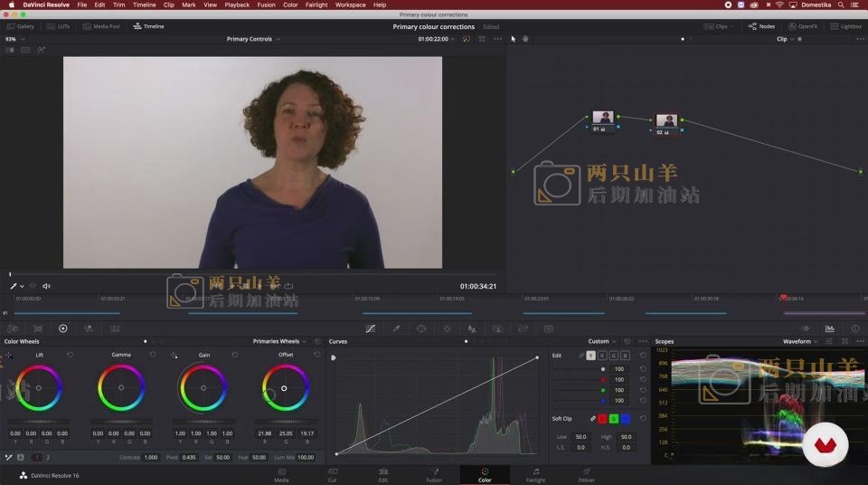Open the Power Window palette
This screenshot has width=868, height=485.
(x=421, y=328)
